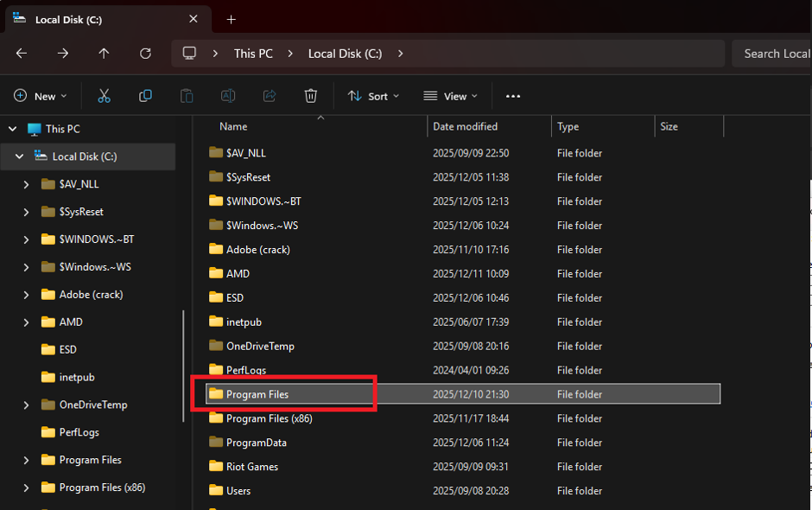Click This PC in the address bar

(253, 54)
